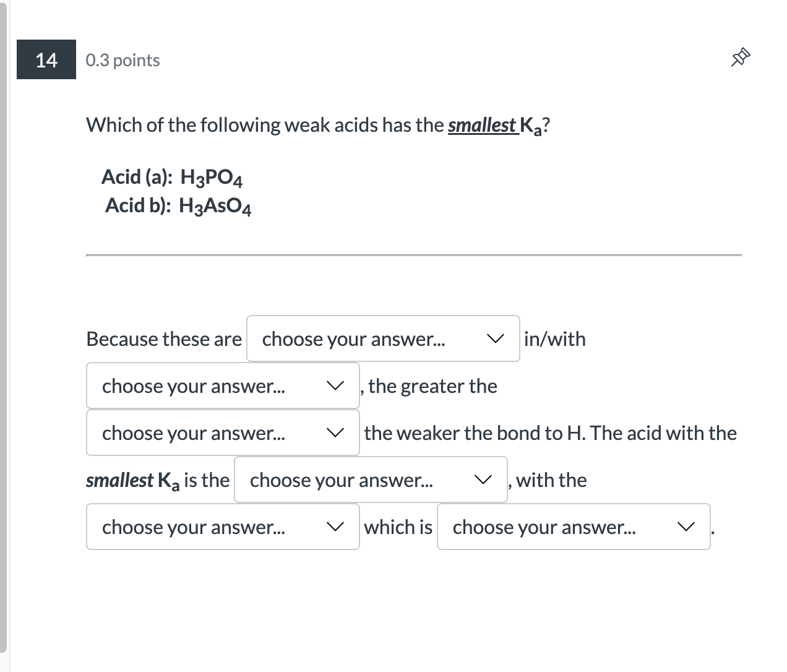
Task: Click the chevron of dropdown before ", with the"
Action: [x=483, y=480]
